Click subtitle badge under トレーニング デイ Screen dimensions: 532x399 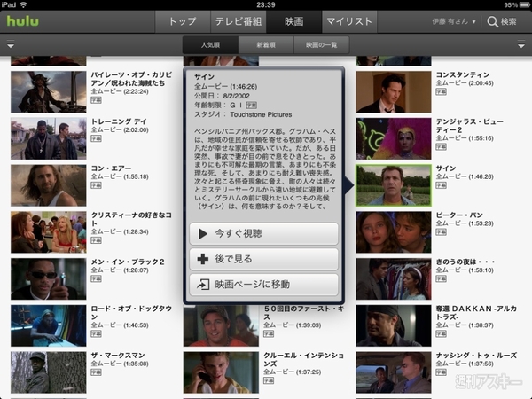coord(96,139)
